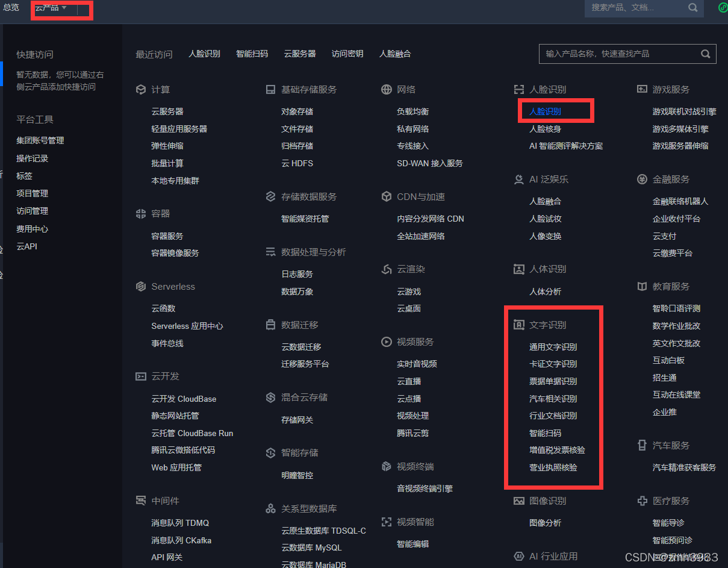
Task: Open 项目管理 in platform tools
Action: point(33,193)
